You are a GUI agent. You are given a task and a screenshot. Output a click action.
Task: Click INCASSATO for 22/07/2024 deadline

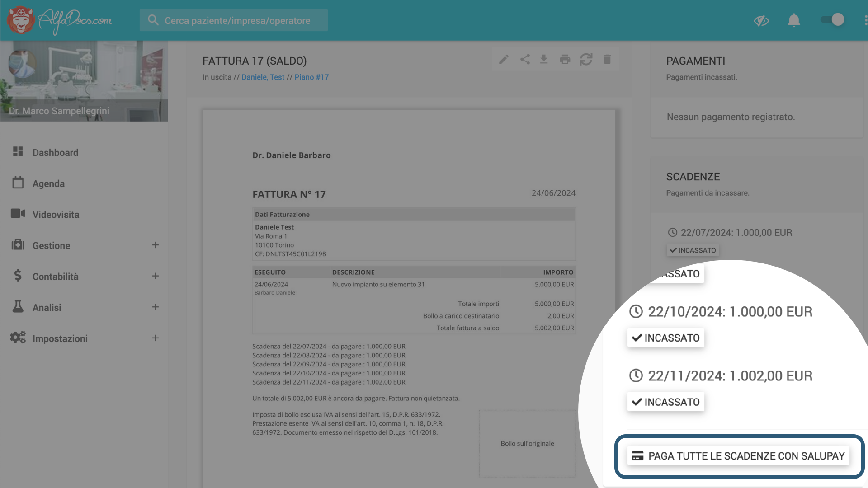coord(693,250)
